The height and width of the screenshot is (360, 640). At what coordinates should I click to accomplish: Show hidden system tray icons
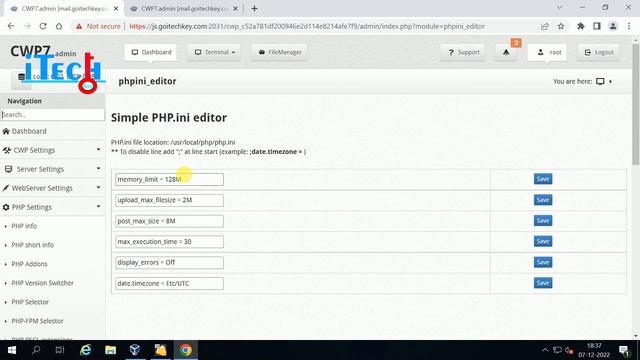545,350
